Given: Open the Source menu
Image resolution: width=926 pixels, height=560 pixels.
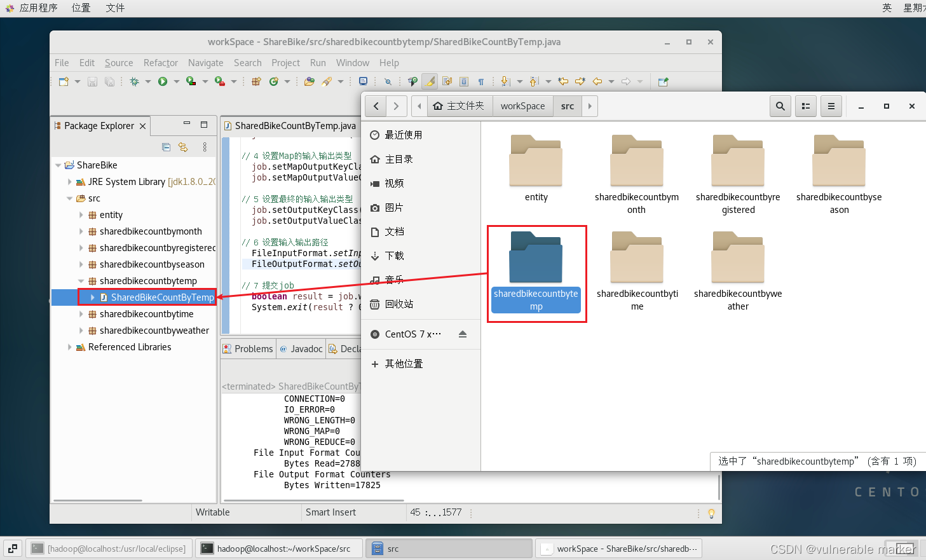Looking at the screenshot, I should pos(119,63).
